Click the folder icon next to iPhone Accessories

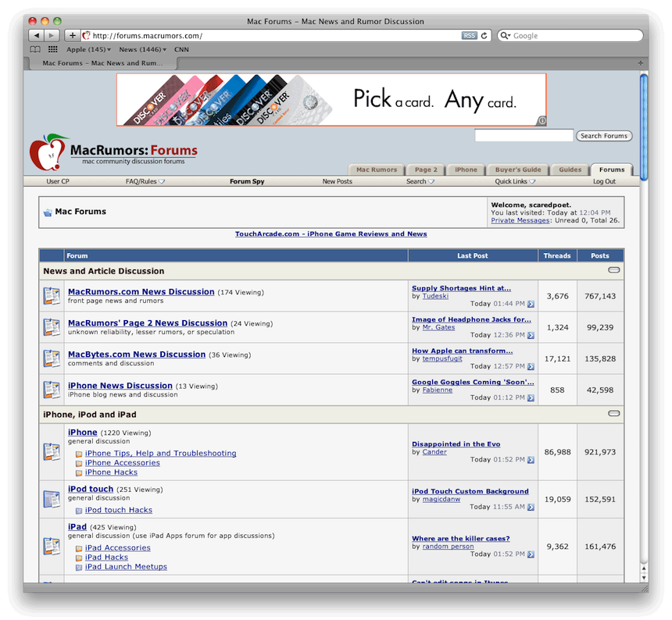click(x=79, y=463)
